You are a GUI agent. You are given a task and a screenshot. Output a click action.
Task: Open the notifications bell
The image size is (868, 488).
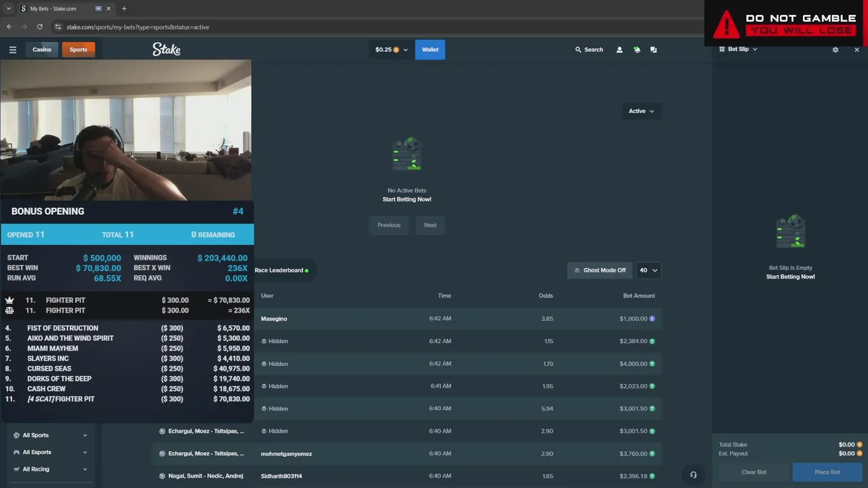(637, 49)
